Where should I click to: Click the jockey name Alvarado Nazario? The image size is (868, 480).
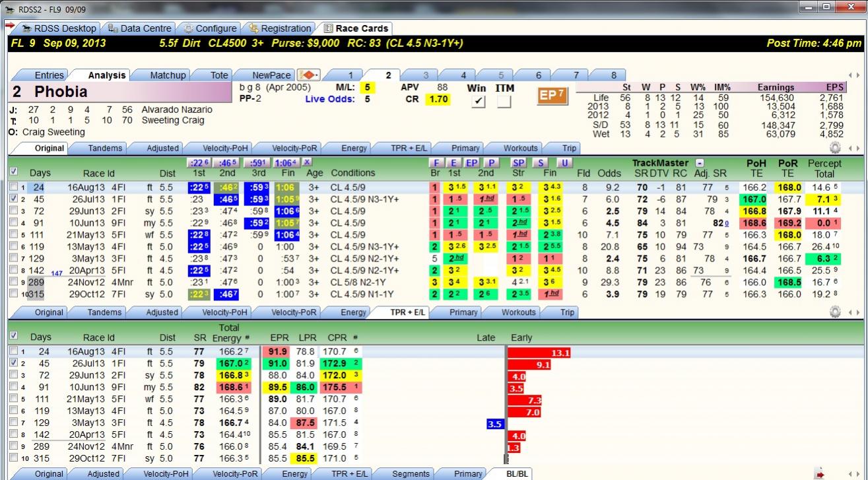coord(177,110)
